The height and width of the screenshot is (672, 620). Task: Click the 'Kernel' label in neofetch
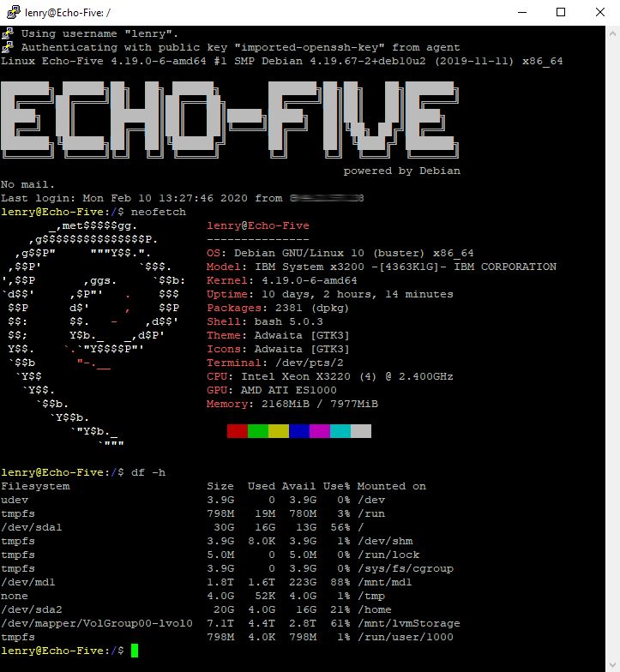tap(227, 280)
